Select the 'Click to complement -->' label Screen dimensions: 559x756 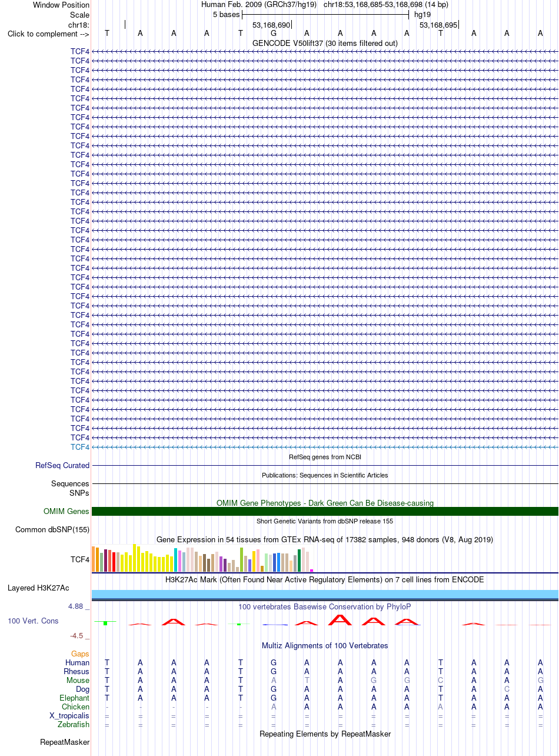[48, 34]
